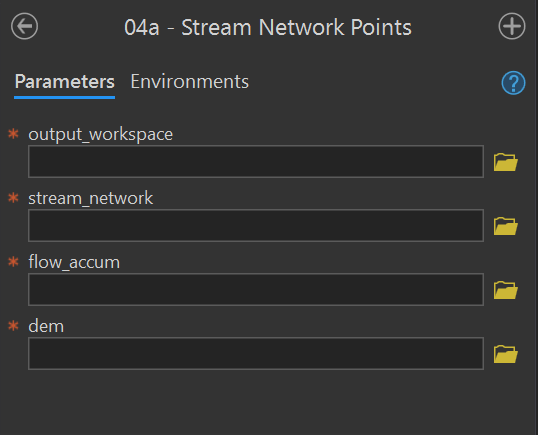This screenshot has width=538, height=435.
Task: Click into the flow_accum text field
Action: 256,290
